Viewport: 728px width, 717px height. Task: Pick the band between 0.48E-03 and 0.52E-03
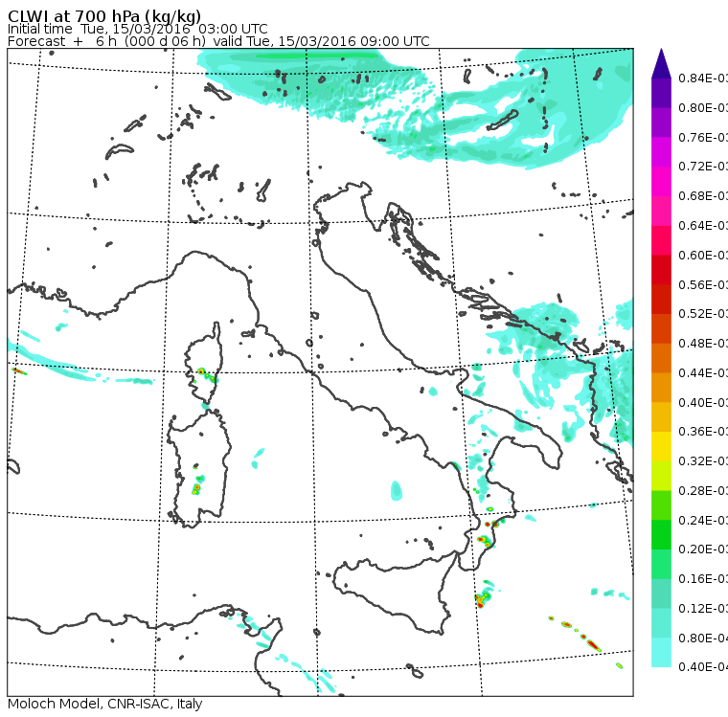pos(661,328)
